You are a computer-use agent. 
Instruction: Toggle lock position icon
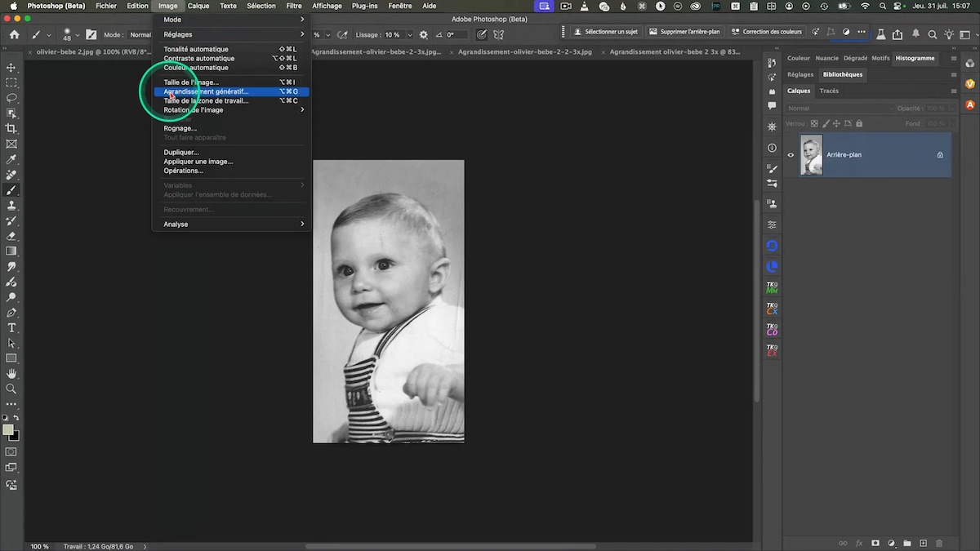[836, 123]
